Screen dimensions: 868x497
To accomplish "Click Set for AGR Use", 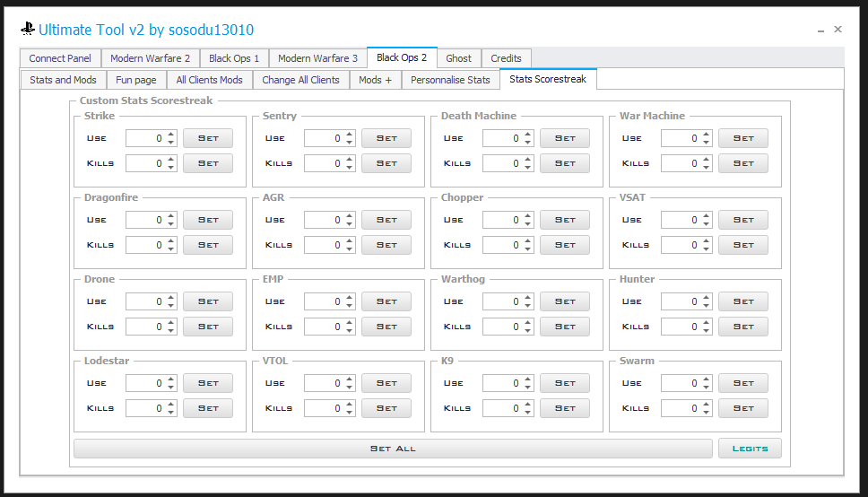I will pos(386,220).
